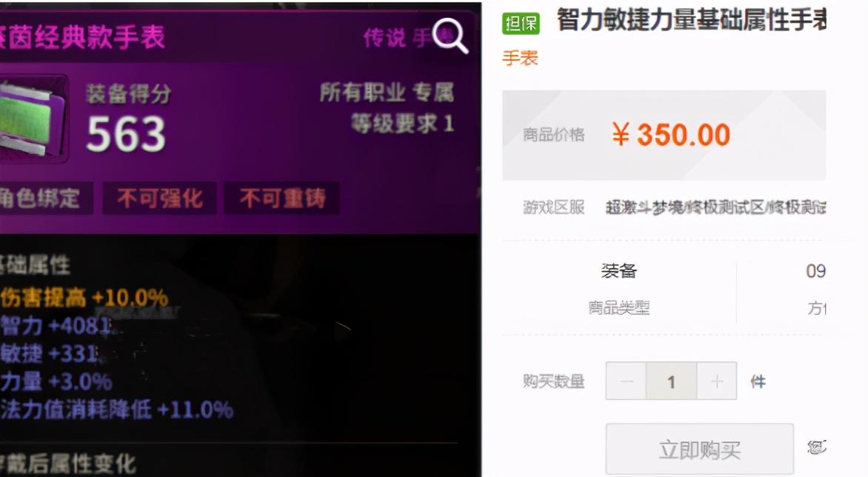Click the watch equipment item thumbnail
The width and height of the screenshot is (868, 477).
(x=32, y=119)
